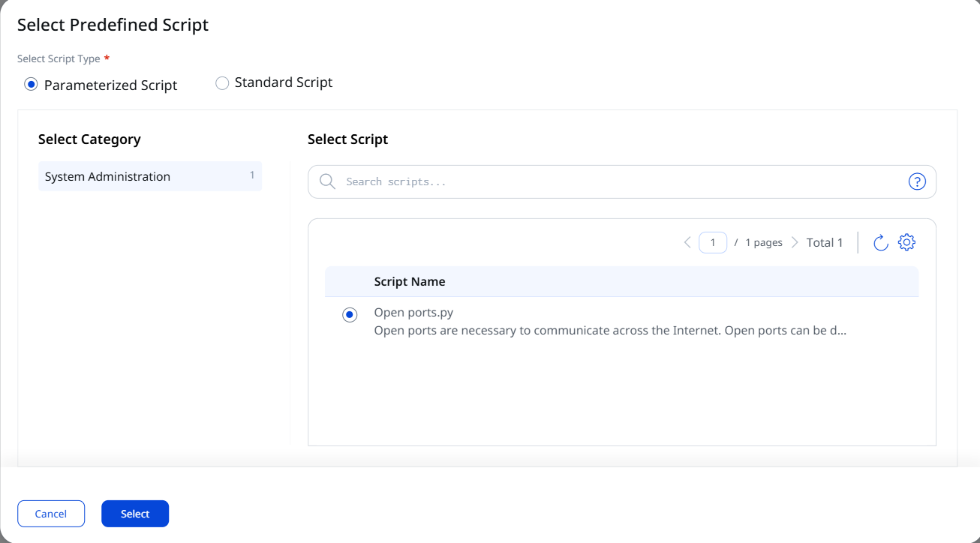Refresh the script list
Screen dimensions: 980x543
pyautogui.click(x=881, y=242)
